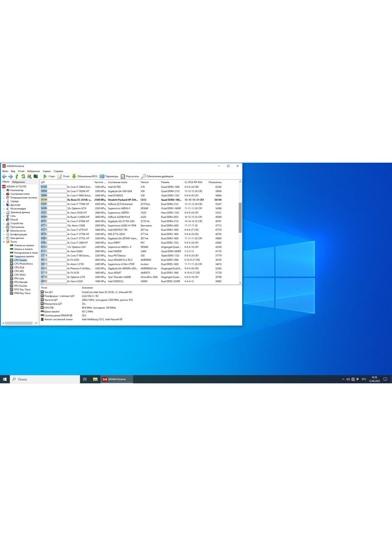
Task: Click the green Start benchmark arrow icon
Action: pyautogui.click(x=45, y=176)
